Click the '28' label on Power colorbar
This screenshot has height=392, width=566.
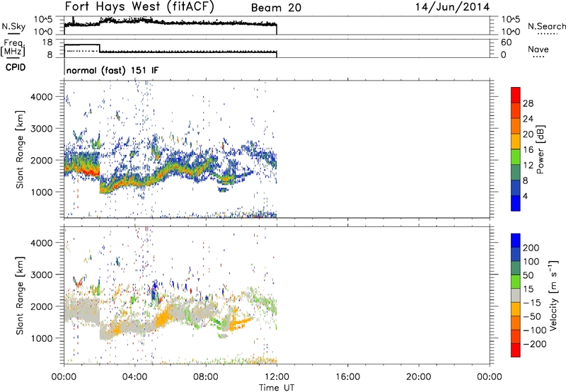tap(528, 103)
